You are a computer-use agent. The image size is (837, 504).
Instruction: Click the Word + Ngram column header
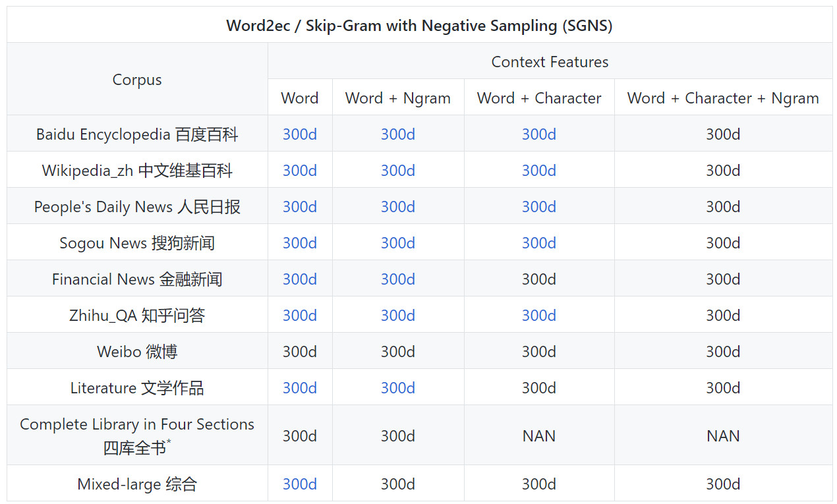[398, 98]
